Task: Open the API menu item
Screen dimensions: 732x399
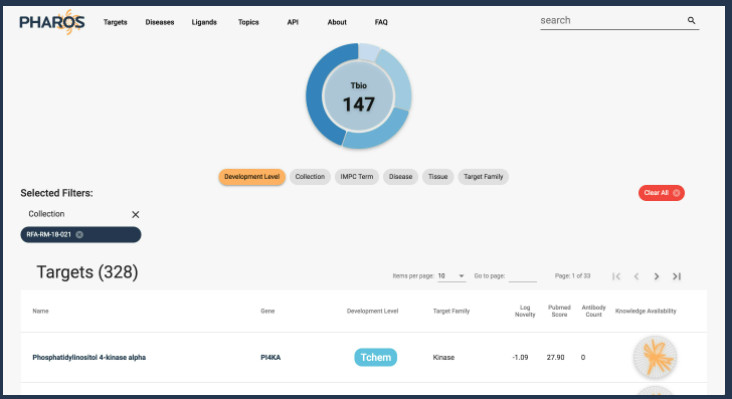Action: (x=293, y=22)
